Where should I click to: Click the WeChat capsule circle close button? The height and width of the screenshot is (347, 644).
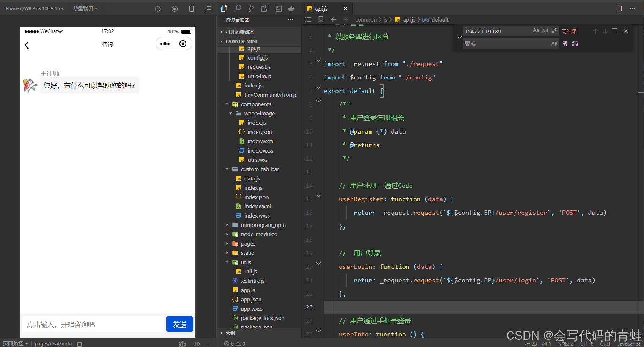coord(183,44)
